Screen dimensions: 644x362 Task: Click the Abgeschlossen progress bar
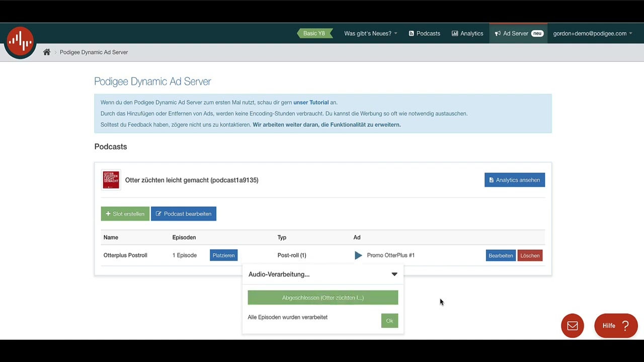pos(323,298)
